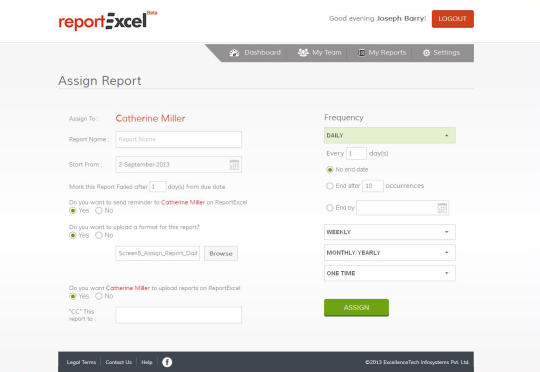The width and height of the screenshot is (540, 372).
Task: Click the My Reports document icon
Action: pyautogui.click(x=362, y=53)
